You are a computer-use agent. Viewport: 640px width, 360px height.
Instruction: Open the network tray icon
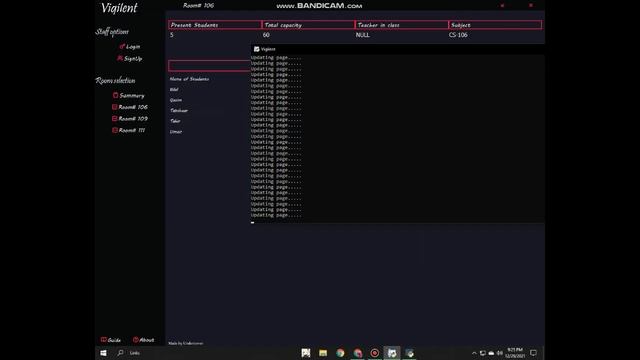tap(483, 353)
